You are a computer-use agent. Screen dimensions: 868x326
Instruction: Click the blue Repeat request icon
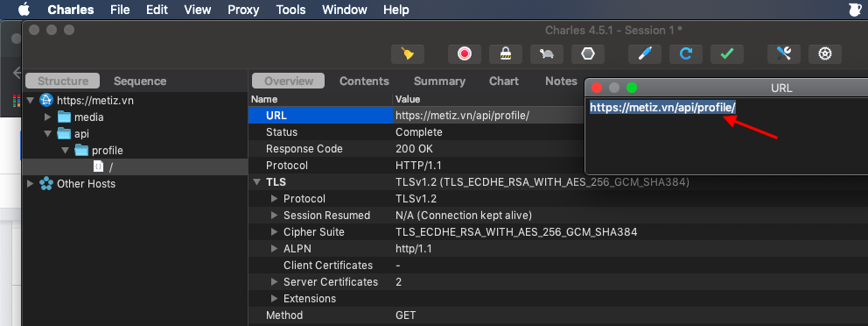pyautogui.click(x=686, y=53)
